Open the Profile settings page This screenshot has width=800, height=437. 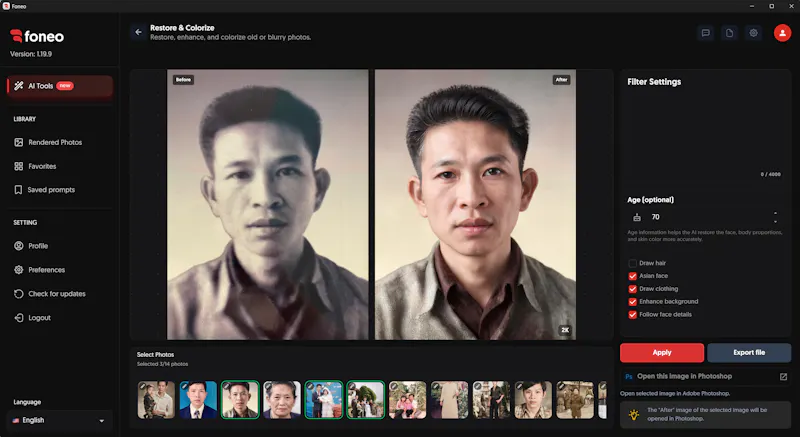tap(38, 246)
